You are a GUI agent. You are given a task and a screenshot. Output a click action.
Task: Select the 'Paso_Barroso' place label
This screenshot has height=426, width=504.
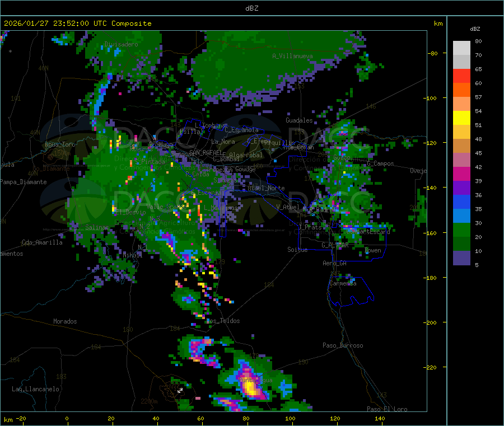point(343,346)
